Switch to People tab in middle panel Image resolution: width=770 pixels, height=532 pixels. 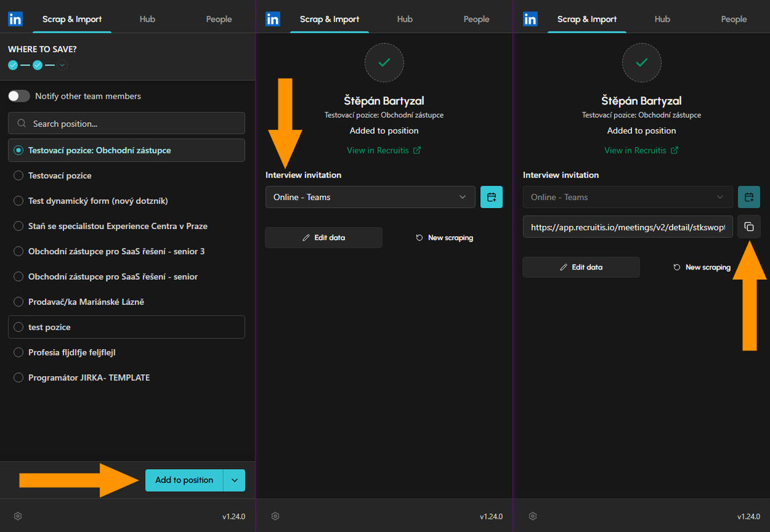click(x=476, y=19)
